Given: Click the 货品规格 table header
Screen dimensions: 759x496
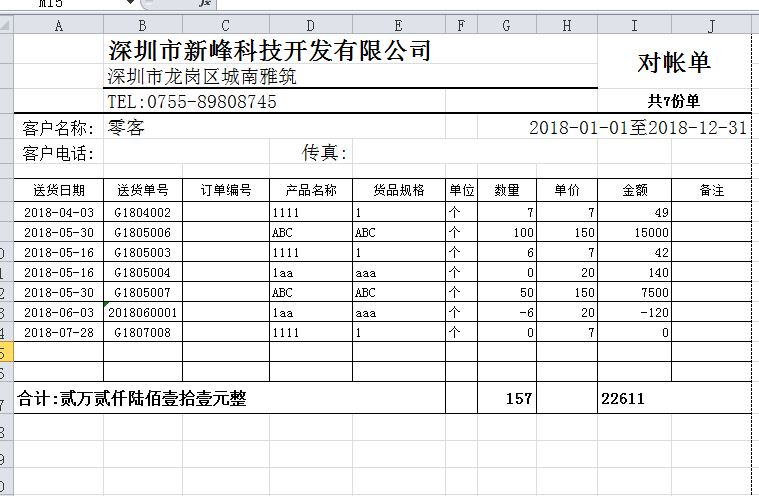Looking at the screenshot, I should (x=399, y=190).
